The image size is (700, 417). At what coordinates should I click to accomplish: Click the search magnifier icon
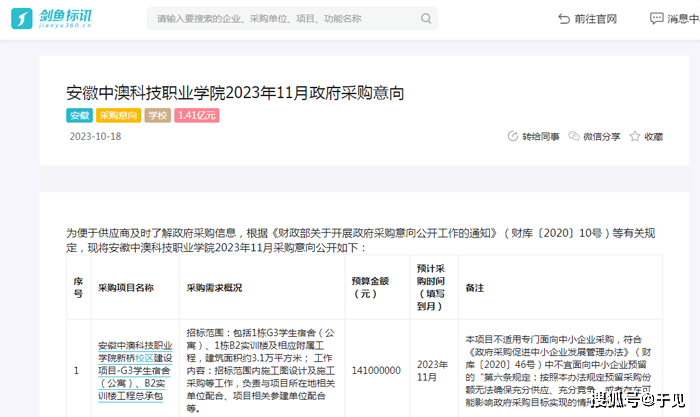[426, 18]
